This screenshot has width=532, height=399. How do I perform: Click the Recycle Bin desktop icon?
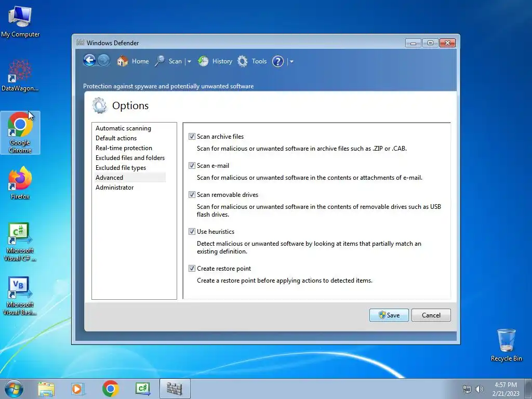point(506,345)
